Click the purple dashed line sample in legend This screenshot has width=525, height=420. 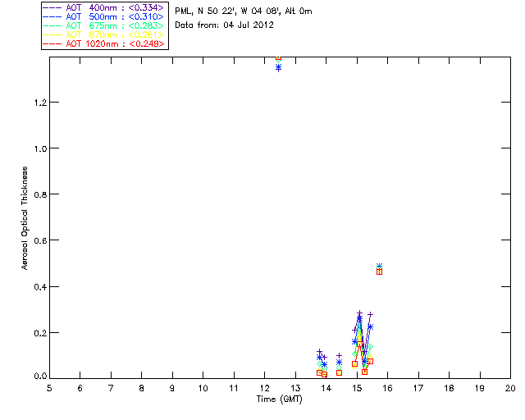(x=52, y=7)
